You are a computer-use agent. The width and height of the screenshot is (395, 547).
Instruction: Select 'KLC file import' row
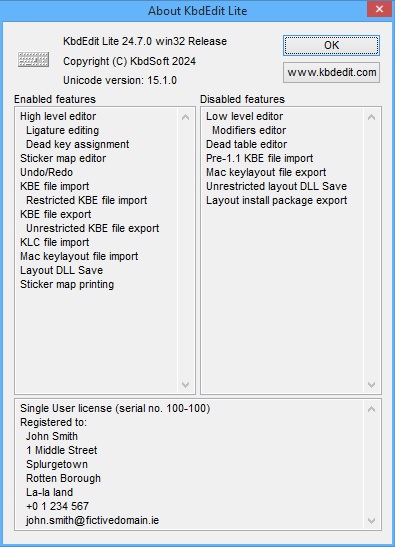[54, 242]
